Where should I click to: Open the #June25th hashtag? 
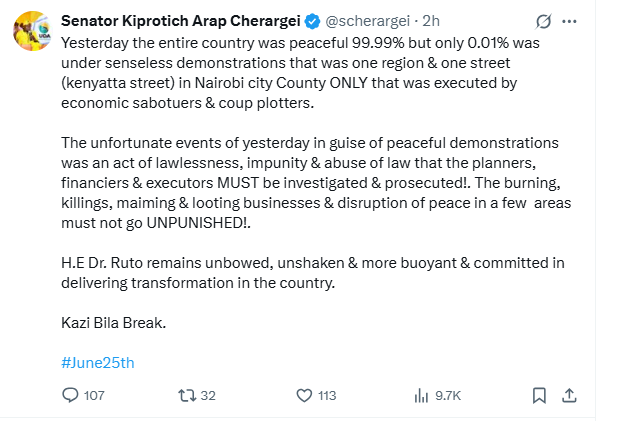click(x=97, y=363)
